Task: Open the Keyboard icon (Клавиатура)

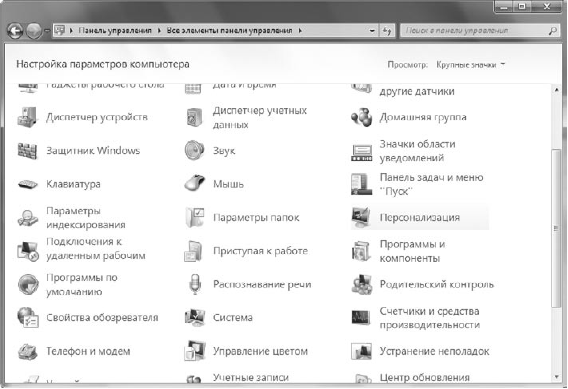Action: pyautogui.click(x=28, y=184)
